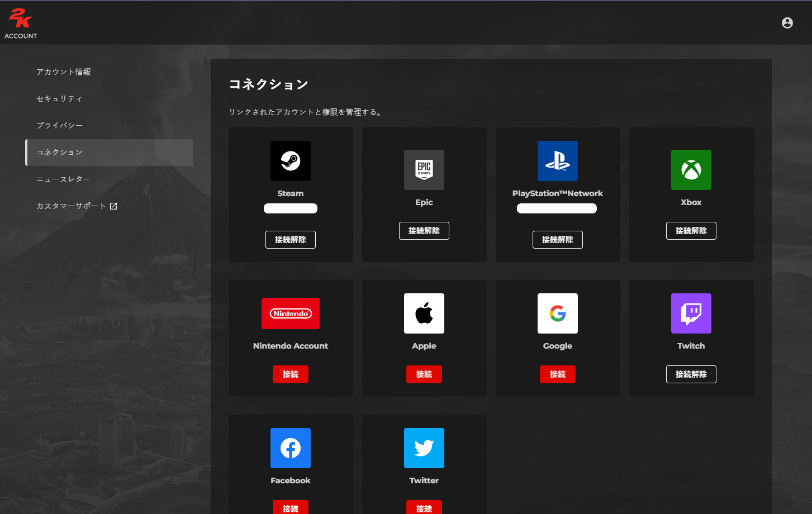Click the リンクされたアカウントと権限を管理する text
Image resolution: width=812 pixels, height=514 pixels.
click(306, 112)
